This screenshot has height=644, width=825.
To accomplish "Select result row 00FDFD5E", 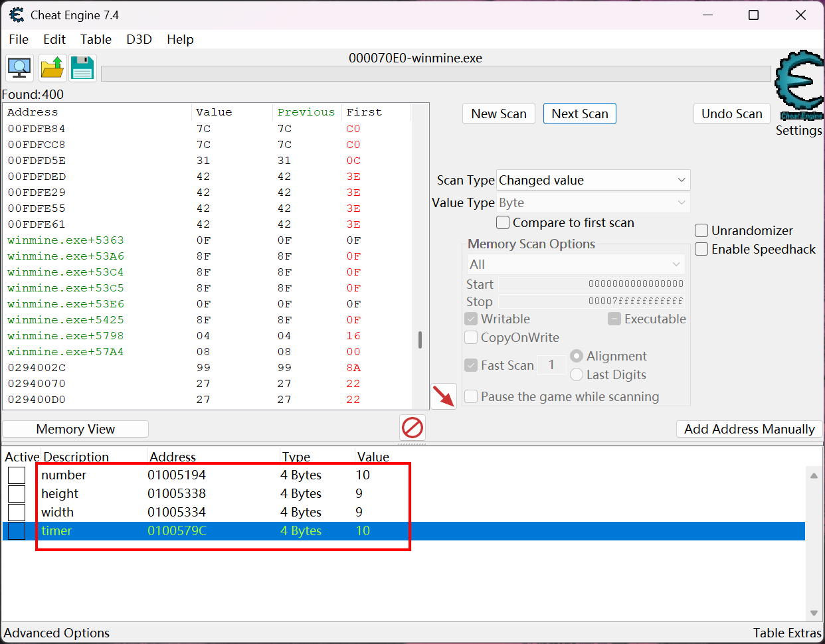I will click(x=207, y=161).
